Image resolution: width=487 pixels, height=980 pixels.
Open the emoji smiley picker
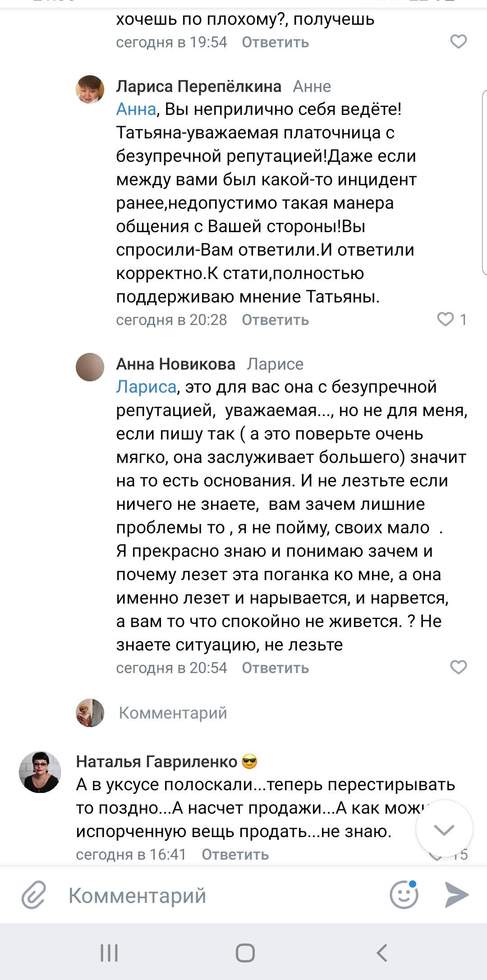(404, 894)
